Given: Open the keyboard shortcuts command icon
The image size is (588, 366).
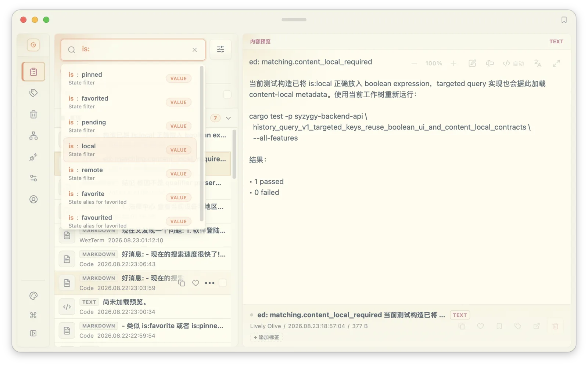Looking at the screenshot, I should pos(33,315).
